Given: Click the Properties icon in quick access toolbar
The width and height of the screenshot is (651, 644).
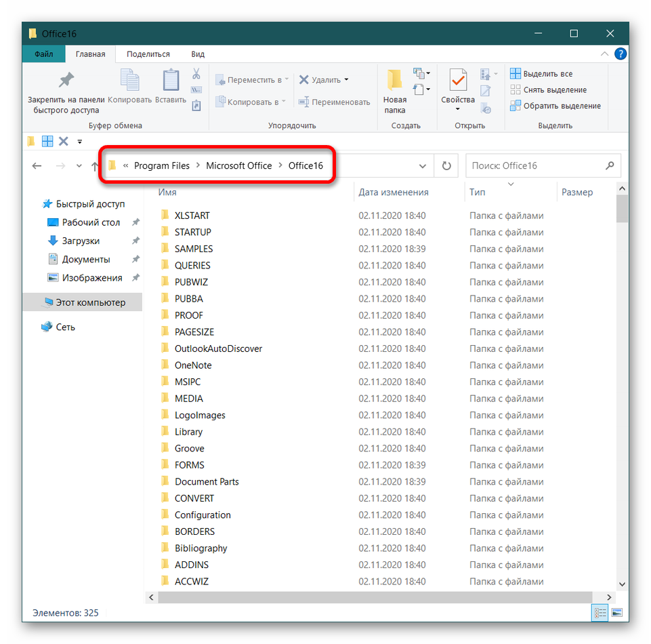Looking at the screenshot, I should pos(47,141).
